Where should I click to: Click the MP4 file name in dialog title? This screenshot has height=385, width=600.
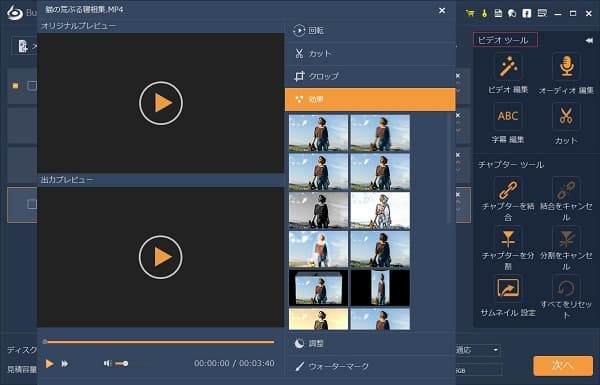(x=84, y=9)
